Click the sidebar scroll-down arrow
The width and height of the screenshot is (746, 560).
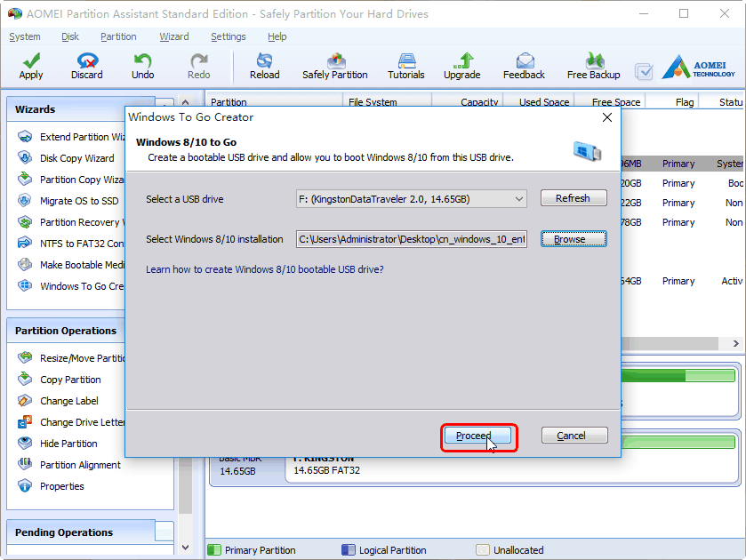click(x=186, y=548)
